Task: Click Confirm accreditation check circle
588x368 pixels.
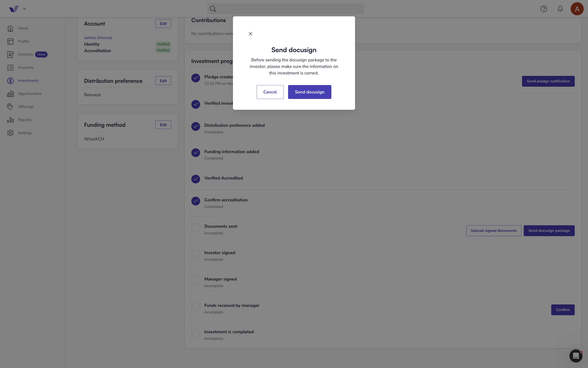Action: [x=196, y=201]
